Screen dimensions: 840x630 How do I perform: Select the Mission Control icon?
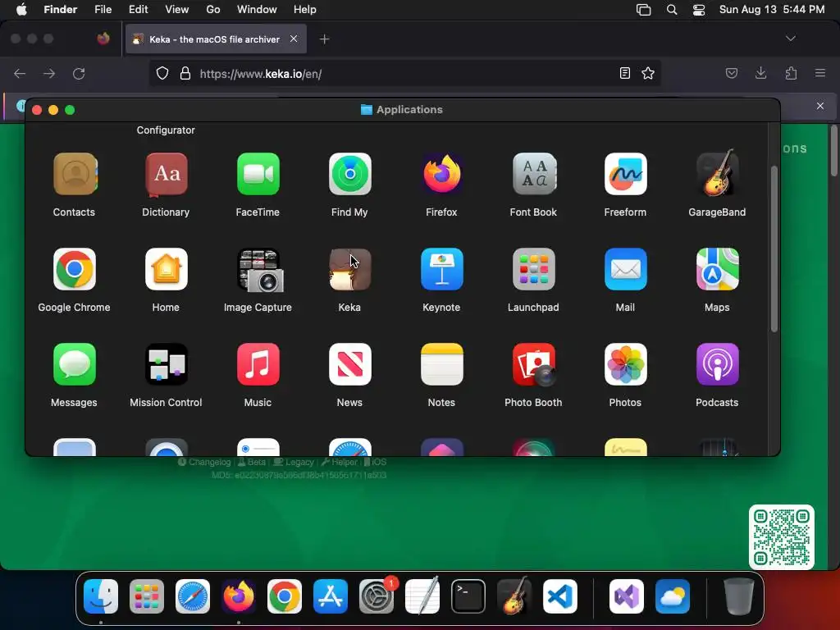(166, 365)
